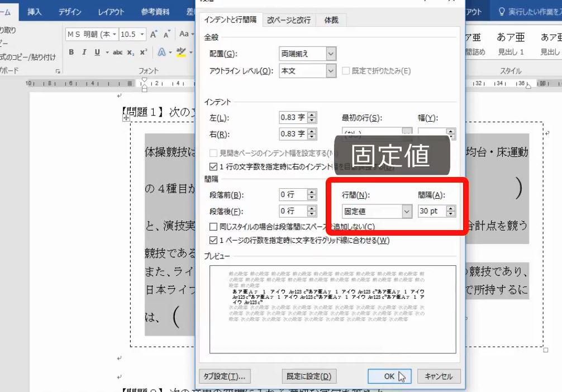The height and width of the screenshot is (392, 562).
Task: Select the superscript icon
Action: [x=142, y=51]
